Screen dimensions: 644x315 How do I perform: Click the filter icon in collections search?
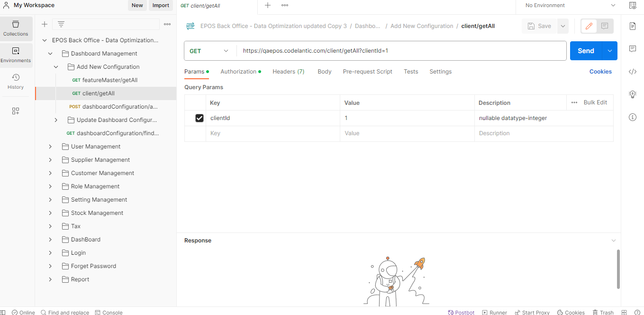[x=61, y=24]
